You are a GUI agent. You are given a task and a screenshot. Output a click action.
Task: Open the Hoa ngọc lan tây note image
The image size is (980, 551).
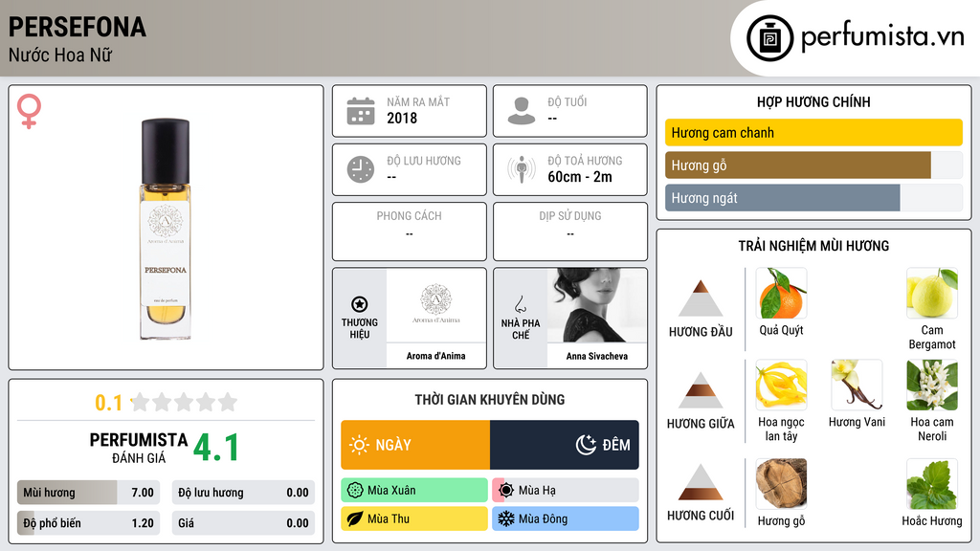point(781,385)
